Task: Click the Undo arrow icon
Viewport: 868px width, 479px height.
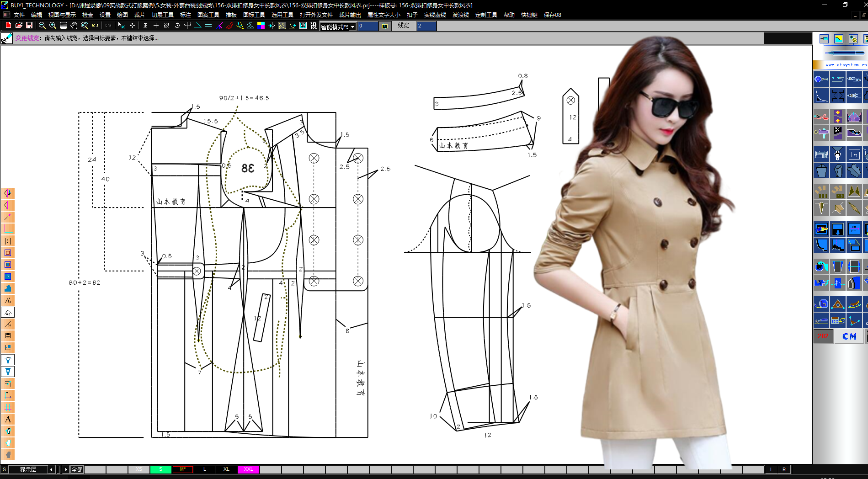Action: click(x=95, y=26)
